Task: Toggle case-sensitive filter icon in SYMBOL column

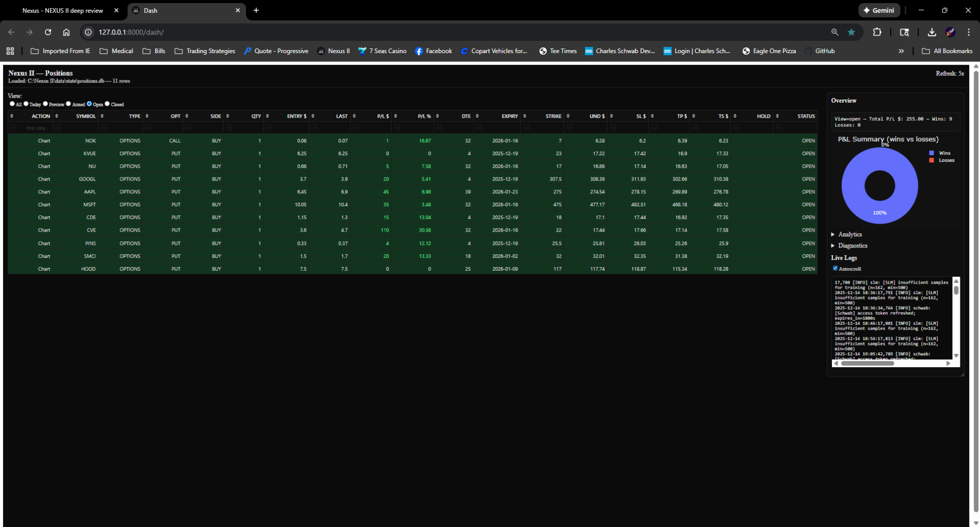Action: pos(58,127)
